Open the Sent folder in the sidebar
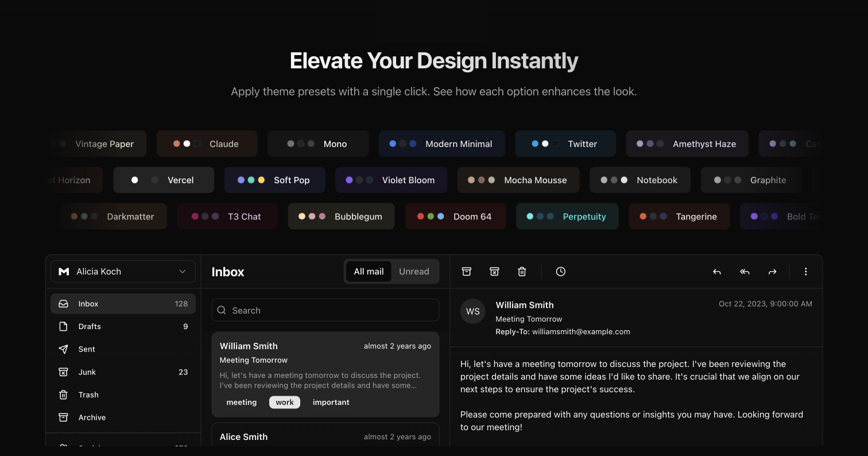This screenshot has height=456, width=868. [x=87, y=349]
